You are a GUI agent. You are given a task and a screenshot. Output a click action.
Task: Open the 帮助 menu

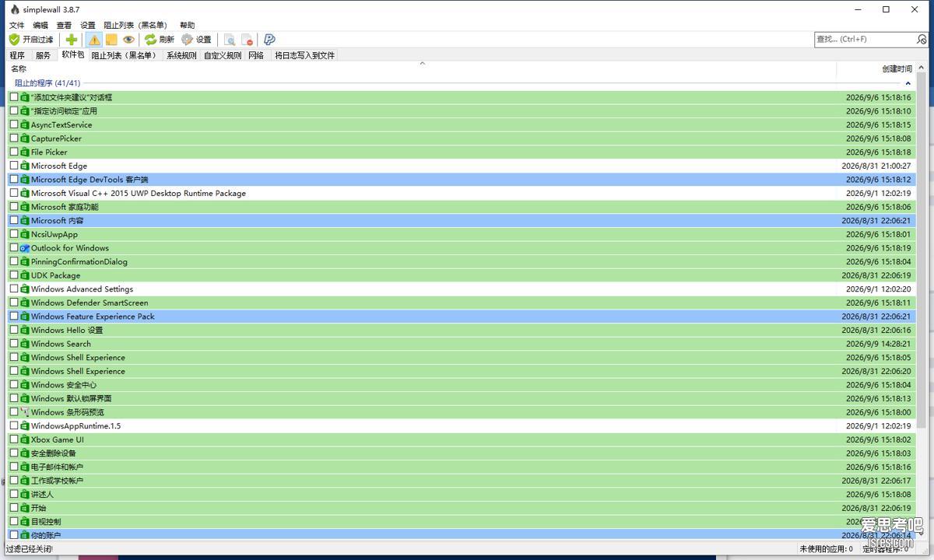(188, 25)
